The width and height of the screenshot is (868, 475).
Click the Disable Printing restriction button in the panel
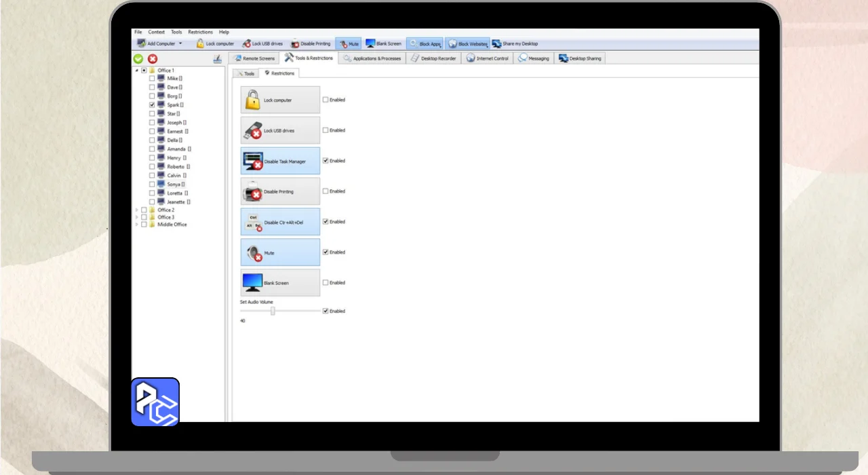280,191
